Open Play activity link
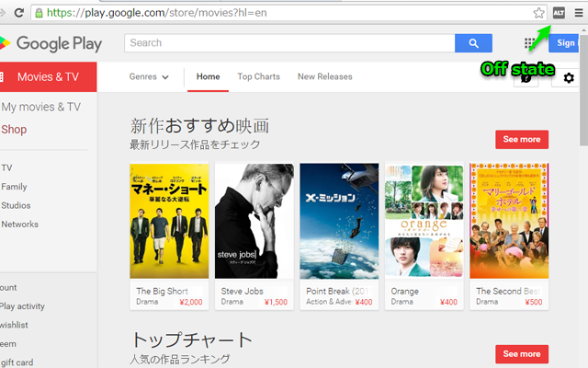 coord(22,306)
